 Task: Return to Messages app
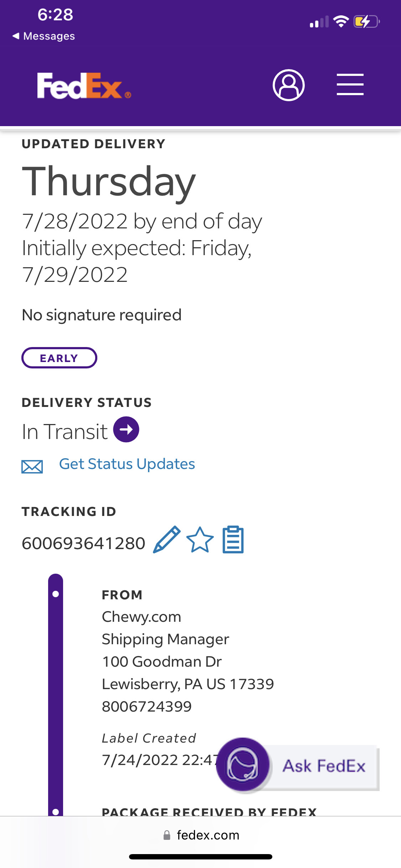[43, 36]
